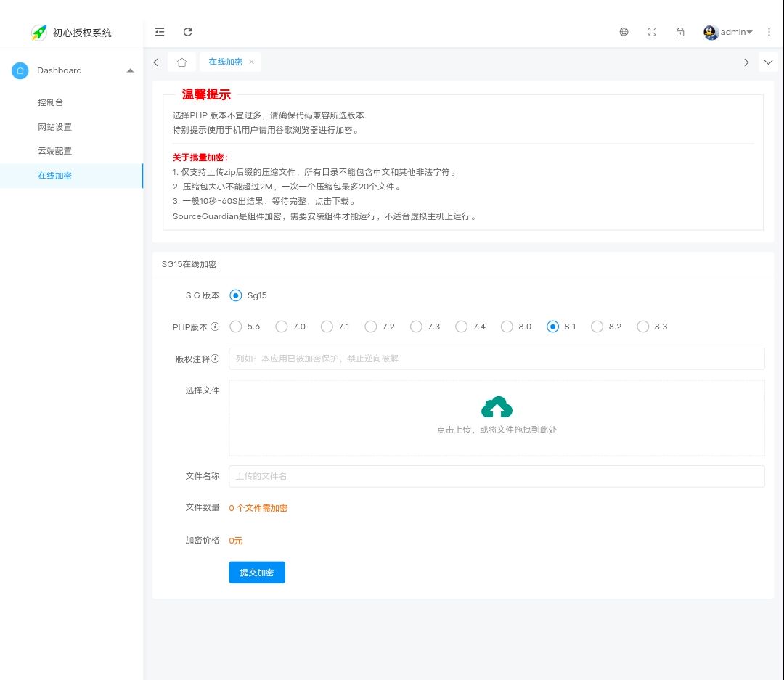Close the 在线加密 tab
Viewport: 784px width, 680px height.
(251, 62)
